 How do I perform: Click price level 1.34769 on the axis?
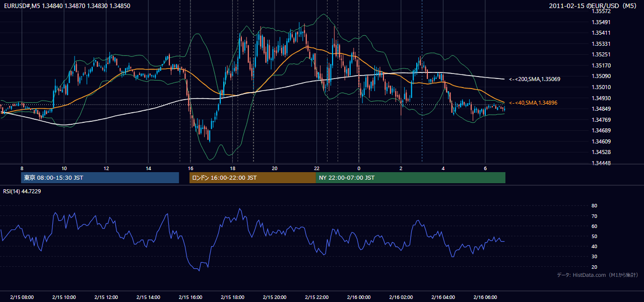pos(601,120)
